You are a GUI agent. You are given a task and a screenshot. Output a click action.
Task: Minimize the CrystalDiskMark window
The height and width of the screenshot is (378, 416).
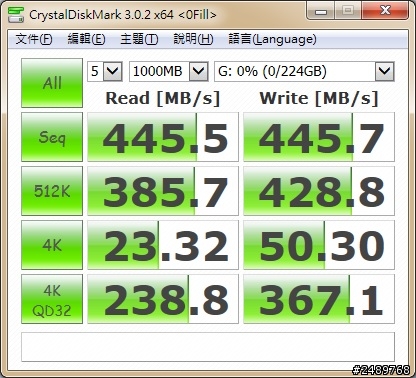321,11
